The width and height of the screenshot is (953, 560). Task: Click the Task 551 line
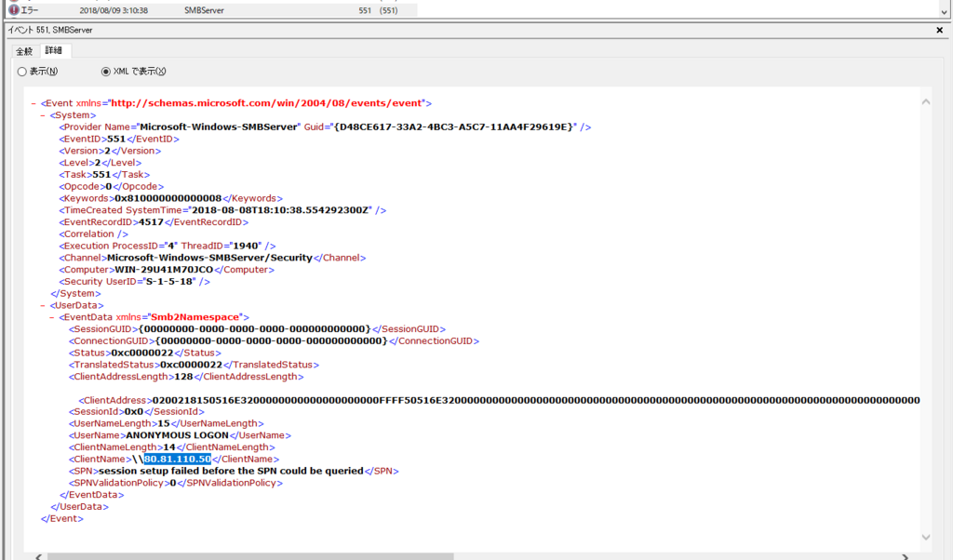[104, 174]
